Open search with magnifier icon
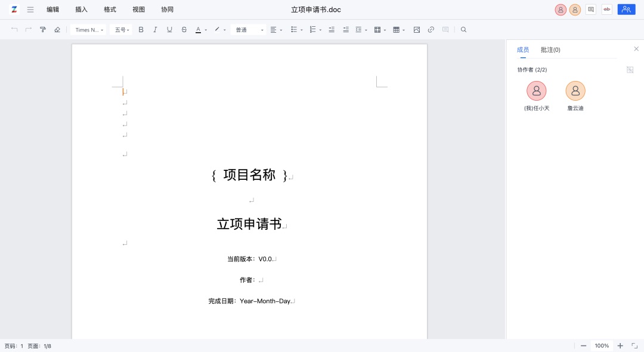Image resolution: width=644 pixels, height=352 pixels. point(464,30)
